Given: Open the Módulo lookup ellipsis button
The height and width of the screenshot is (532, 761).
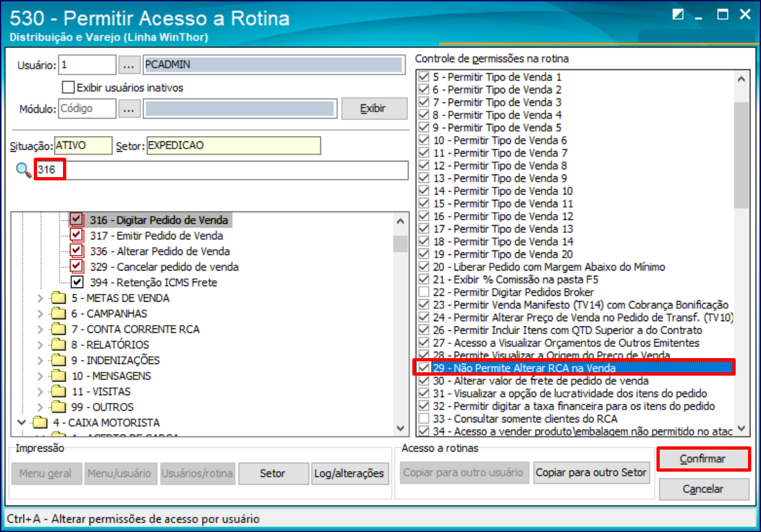Looking at the screenshot, I should 129,108.
